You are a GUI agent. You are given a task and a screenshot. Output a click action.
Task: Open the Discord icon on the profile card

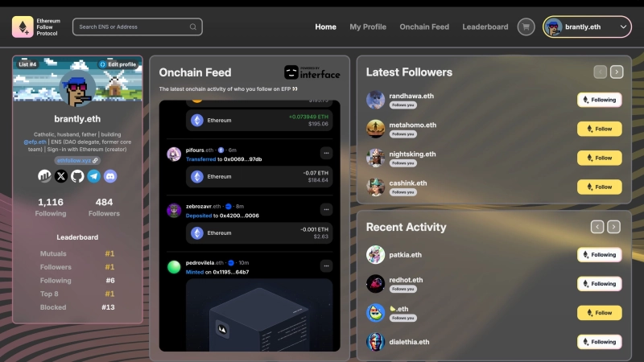click(x=110, y=175)
